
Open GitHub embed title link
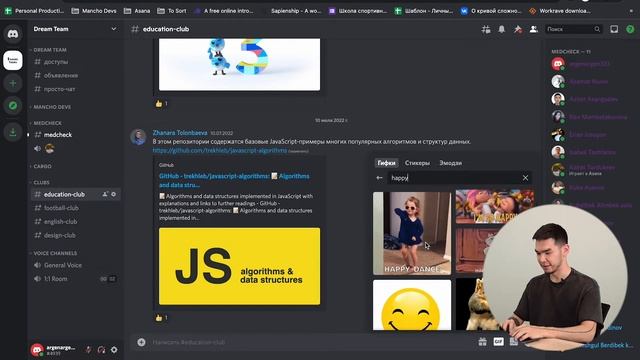234,180
